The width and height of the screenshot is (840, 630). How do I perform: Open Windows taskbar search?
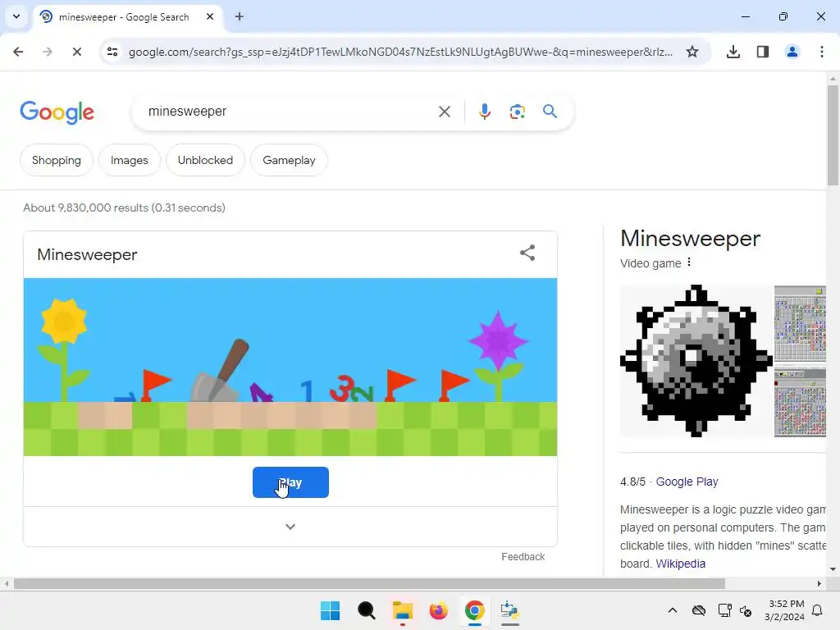pyautogui.click(x=367, y=610)
